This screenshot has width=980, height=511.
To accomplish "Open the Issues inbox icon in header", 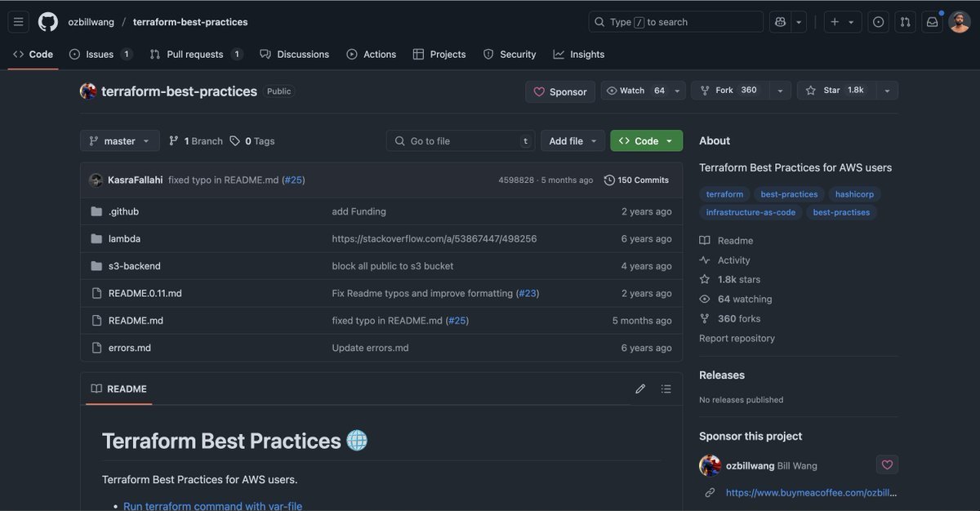I will point(879,22).
